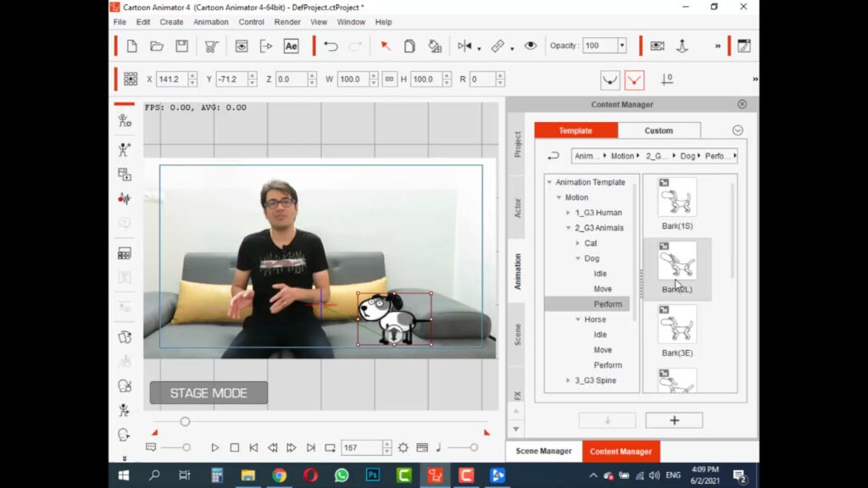Create a new project with New icon
868x488 pixels.
point(131,46)
